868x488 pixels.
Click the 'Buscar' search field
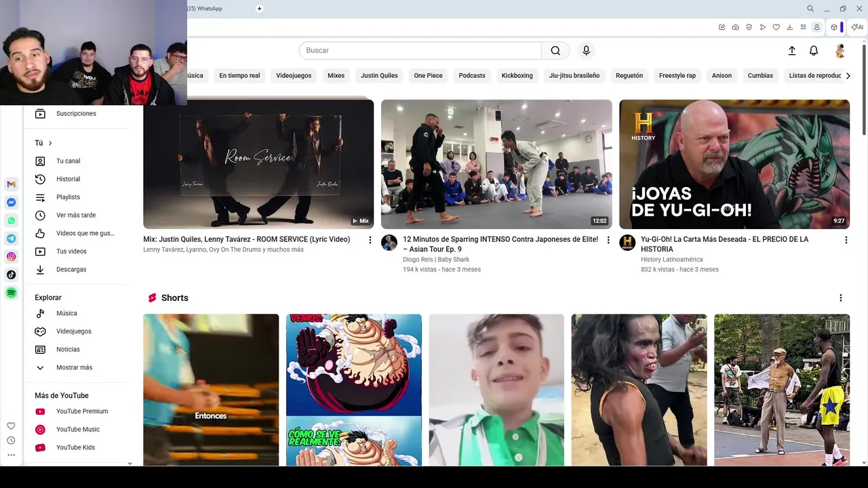tap(420, 50)
